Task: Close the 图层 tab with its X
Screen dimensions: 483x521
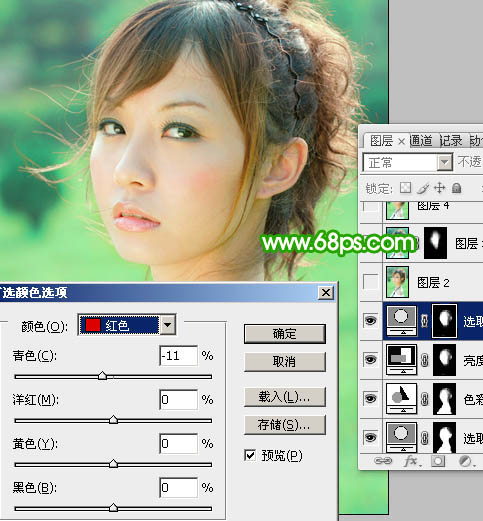Action: coord(401,142)
